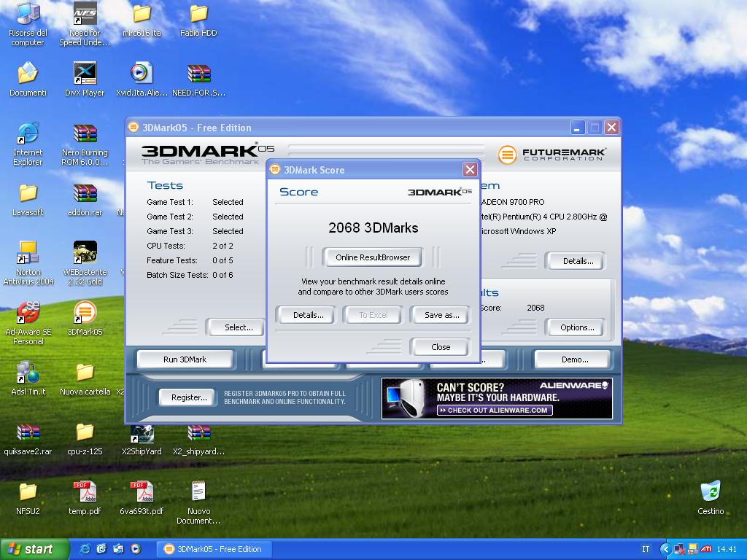747x560 pixels.
Task: Click Select... tests button
Action: [x=236, y=327]
